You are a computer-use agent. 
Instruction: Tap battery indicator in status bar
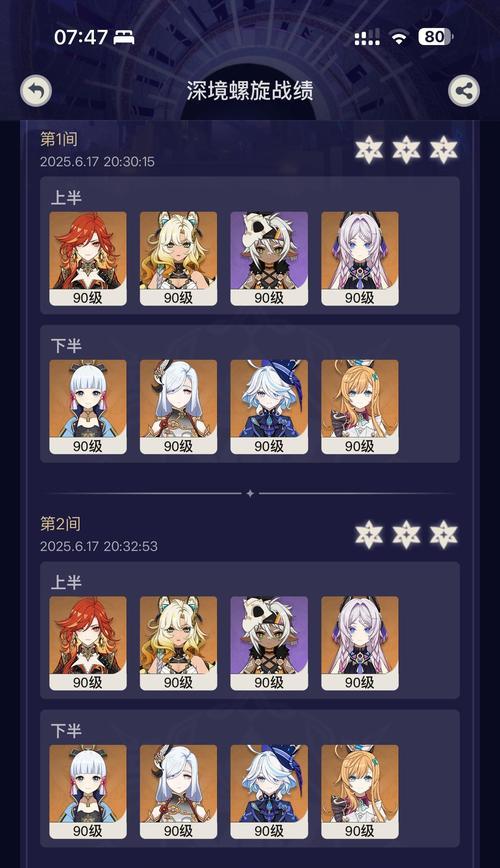436,37
